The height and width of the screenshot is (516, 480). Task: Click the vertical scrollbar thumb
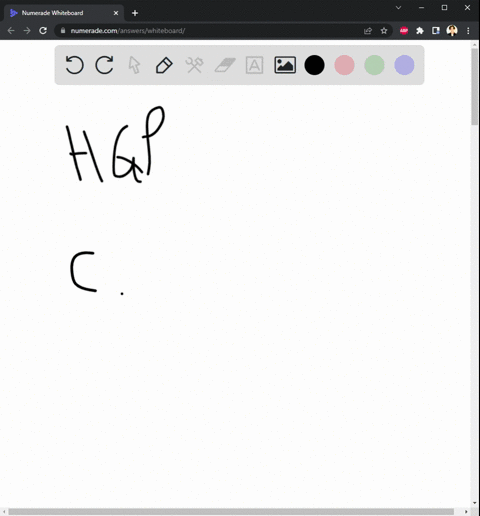474,87
